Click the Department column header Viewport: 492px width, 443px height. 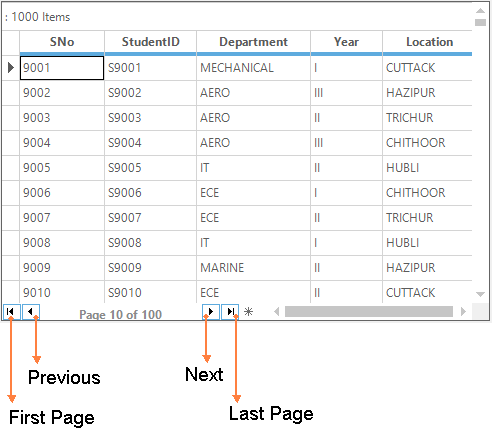[253, 42]
